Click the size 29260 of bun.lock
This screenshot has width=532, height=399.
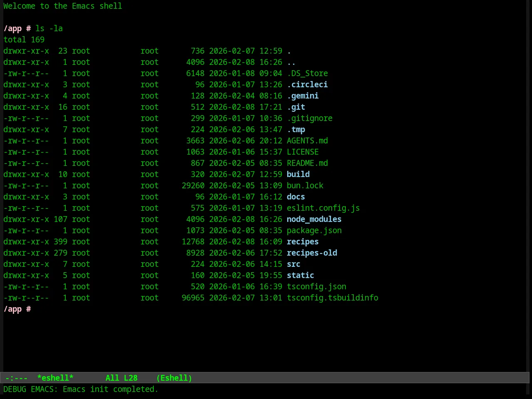(x=193, y=185)
